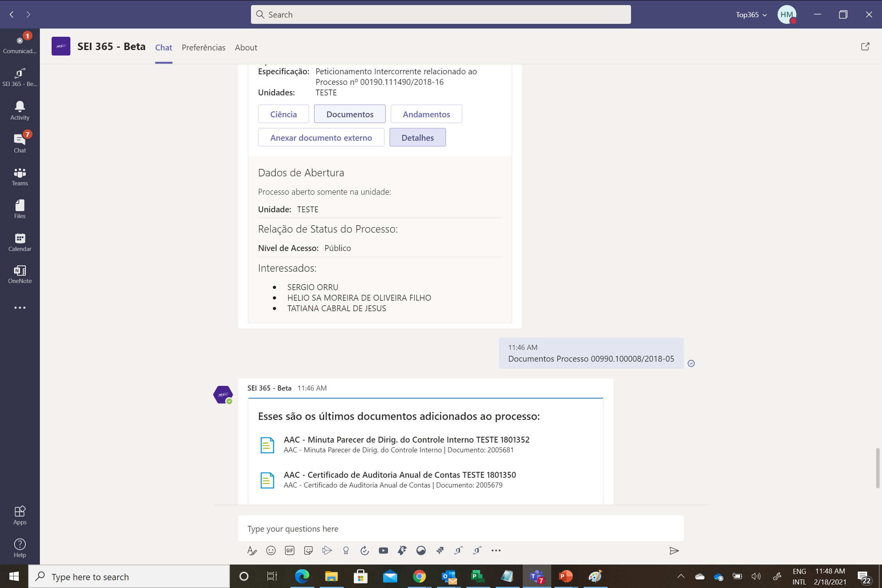This screenshot has height=588, width=882.
Task: Switch to the Preferências tab
Action: tap(203, 48)
